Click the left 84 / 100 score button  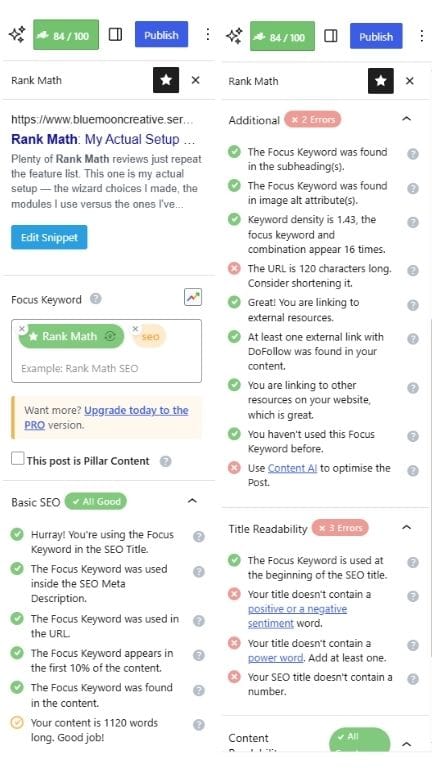66,35
